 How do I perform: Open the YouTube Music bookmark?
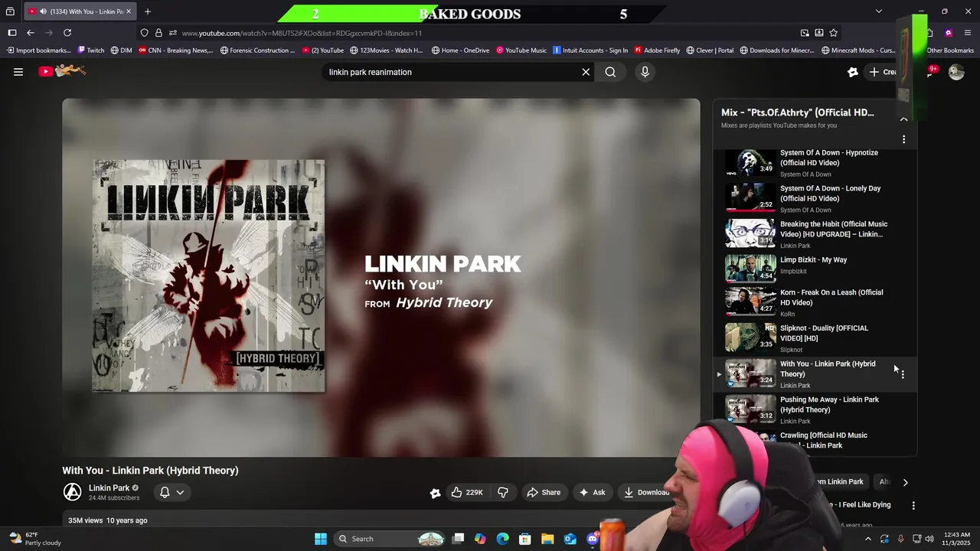click(521, 51)
